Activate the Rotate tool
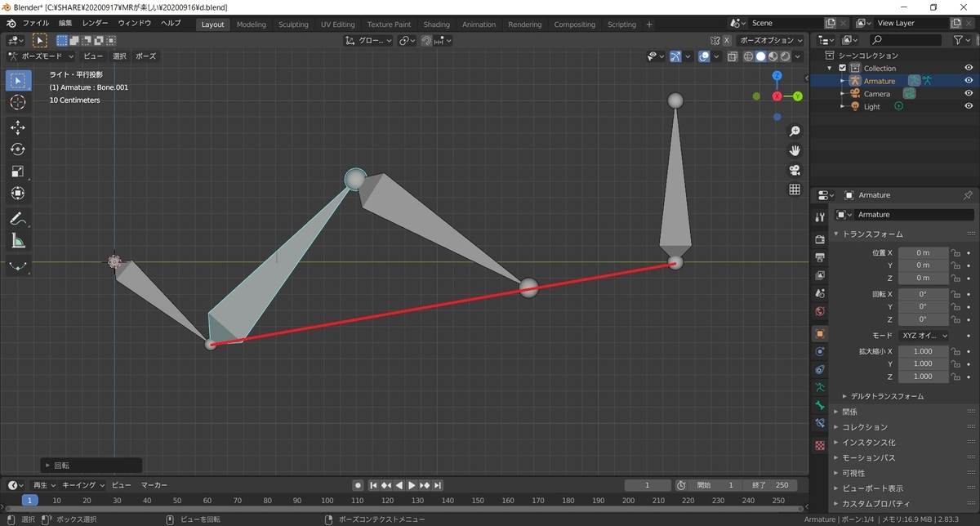This screenshot has height=526, width=980. (x=18, y=149)
